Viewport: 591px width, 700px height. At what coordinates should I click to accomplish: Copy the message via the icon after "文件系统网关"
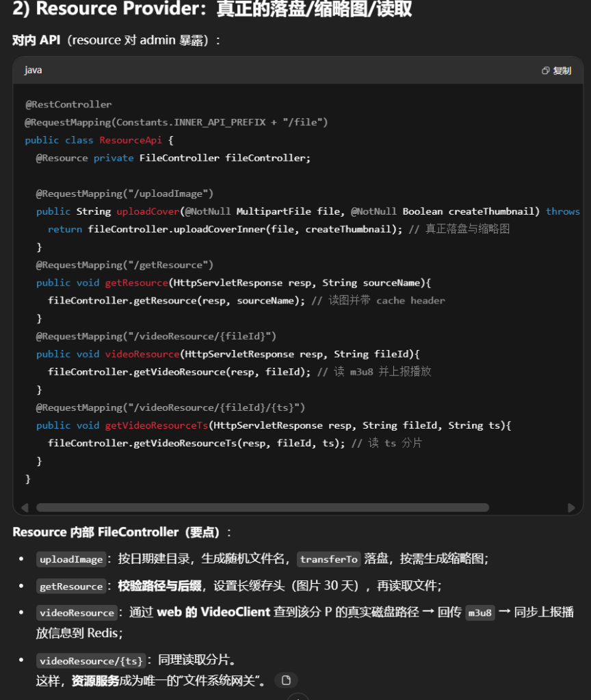tap(286, 679)
